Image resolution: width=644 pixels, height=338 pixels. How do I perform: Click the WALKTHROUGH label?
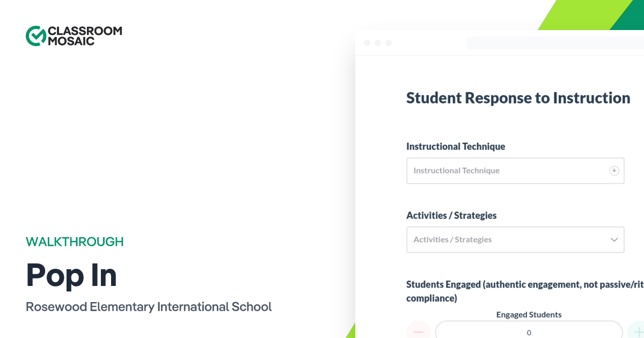coord(75,242)
